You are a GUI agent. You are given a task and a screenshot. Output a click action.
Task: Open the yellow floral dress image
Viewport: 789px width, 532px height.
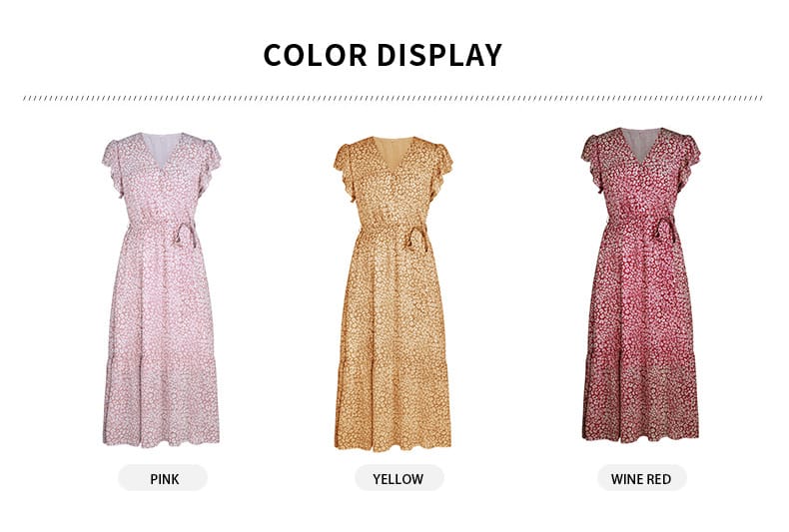click(393, 293)
